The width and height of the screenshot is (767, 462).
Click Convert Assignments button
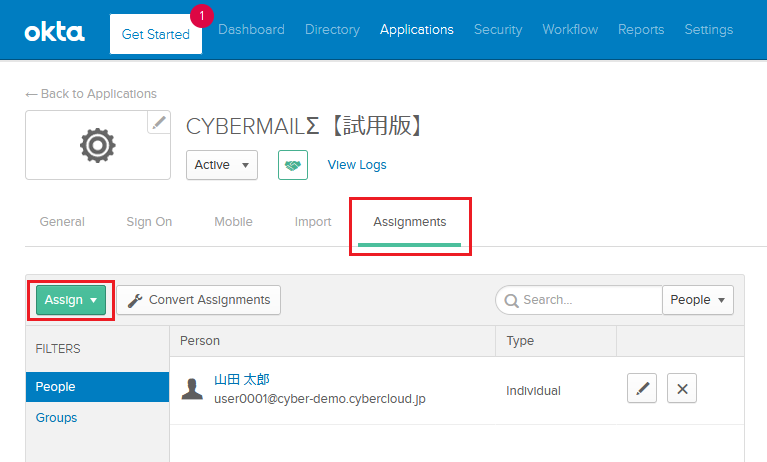coord(199,300)
